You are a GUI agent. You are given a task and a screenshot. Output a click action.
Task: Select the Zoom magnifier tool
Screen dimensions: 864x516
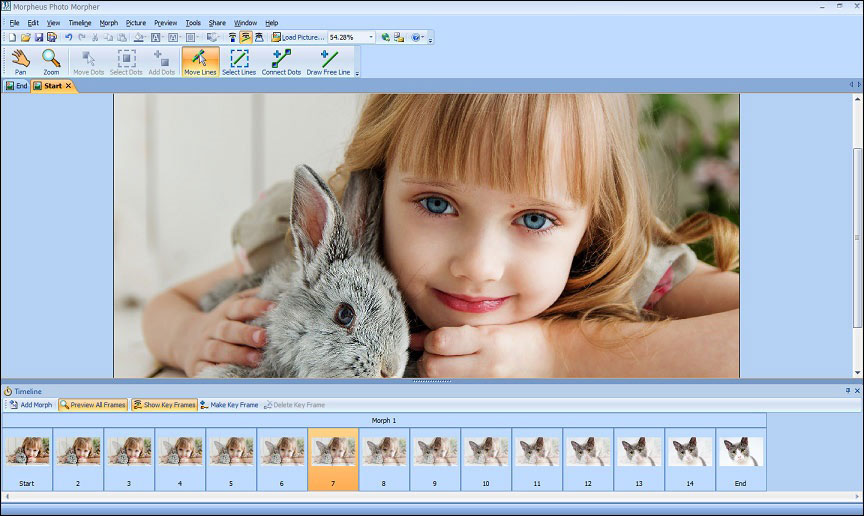coord(51,61)
